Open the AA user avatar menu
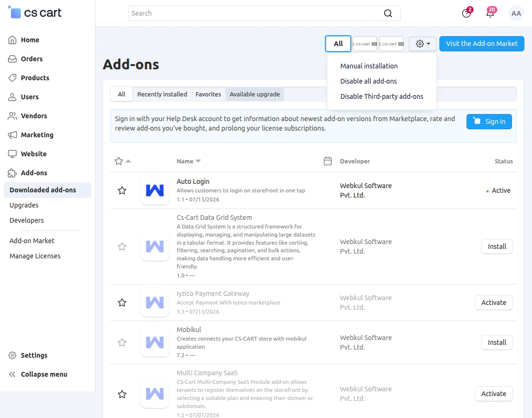This screenshot has height=418, width=532. pyautogui.click(x=516, y=13)
